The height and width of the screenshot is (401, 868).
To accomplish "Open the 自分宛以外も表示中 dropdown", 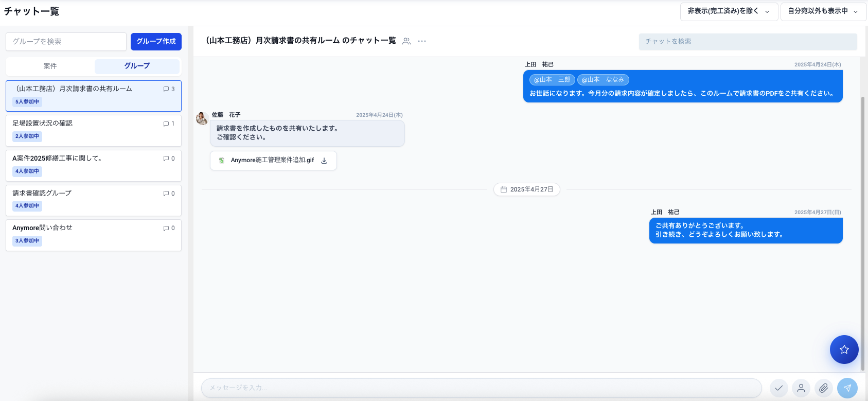I will [x=823, y=11].
